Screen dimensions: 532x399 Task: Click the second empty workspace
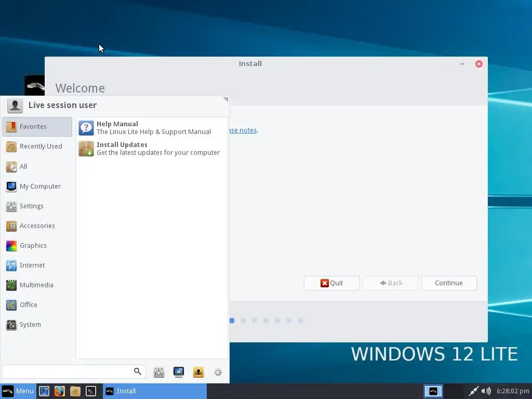pyautogui.click(x=453, y=391)
